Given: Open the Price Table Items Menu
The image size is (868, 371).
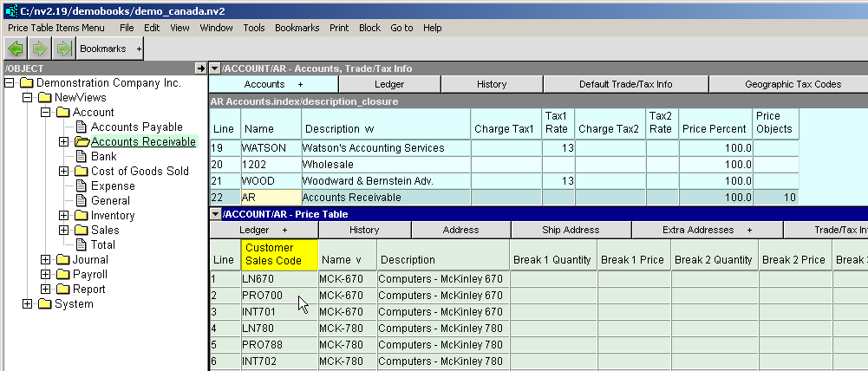Looking at the screenshot, I should 56,28.
